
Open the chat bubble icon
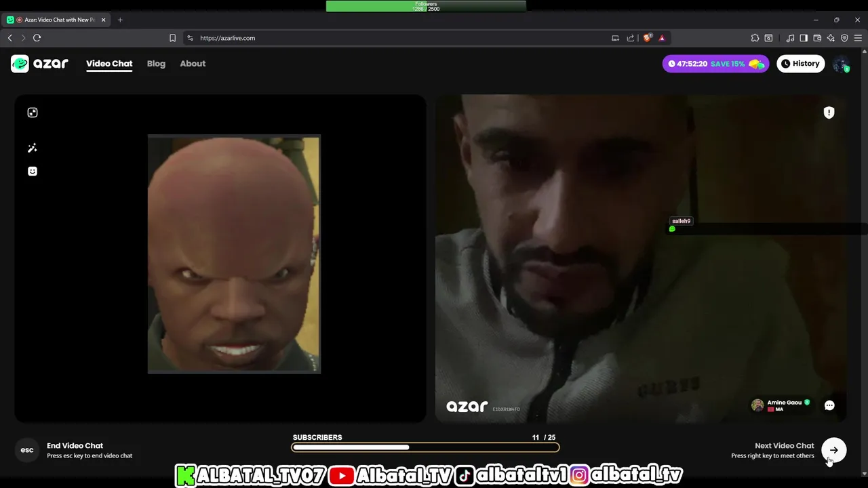point(829,405)
